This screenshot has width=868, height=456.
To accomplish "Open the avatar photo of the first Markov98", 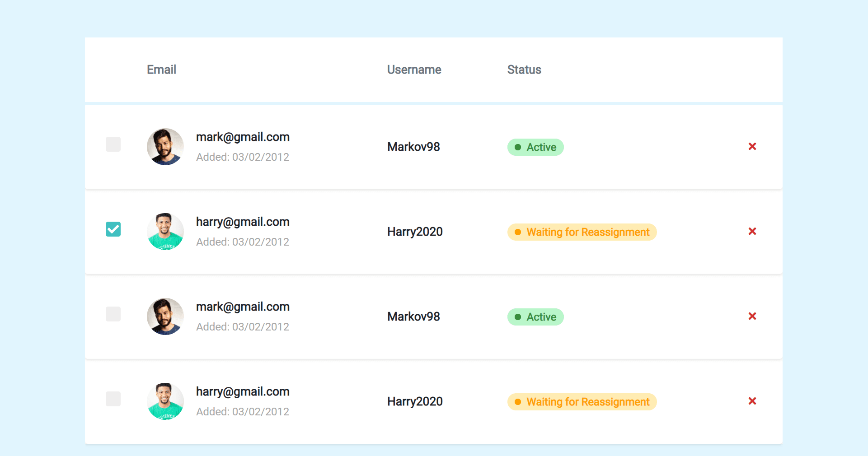I will [x=165, y=147].
